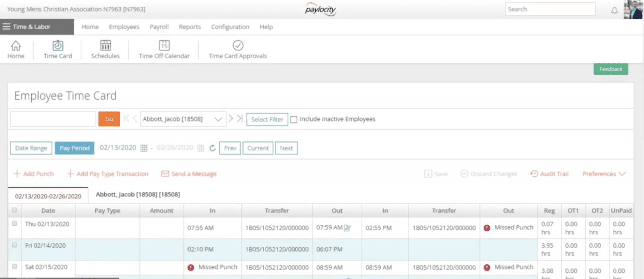Open the Audit Trail
This screenshot has height=279, width=644.
(x=549, y=174)
